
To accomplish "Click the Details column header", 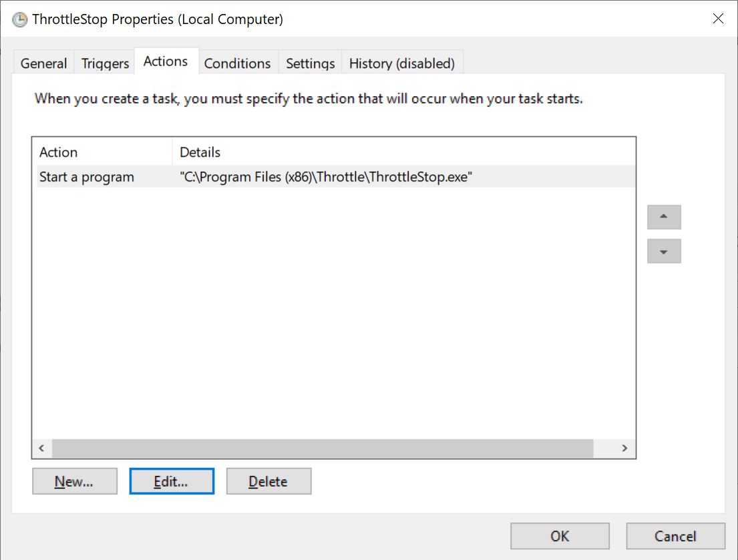I will coord(404,152).
